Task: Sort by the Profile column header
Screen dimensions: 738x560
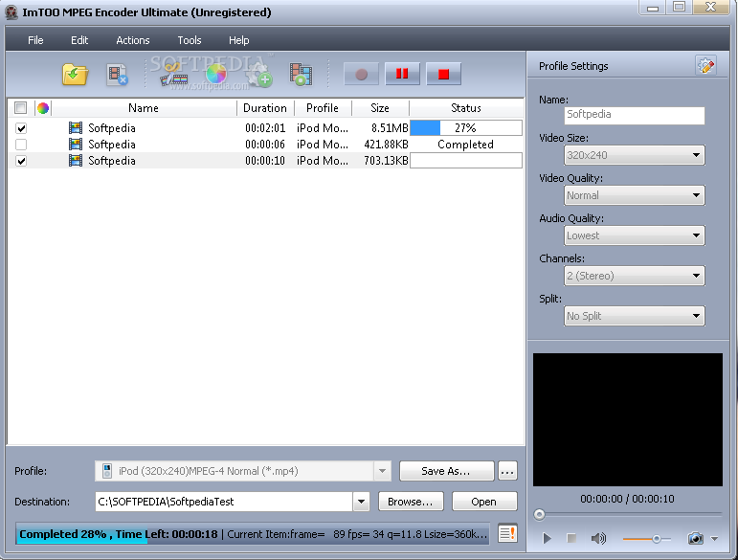Action: point(323,108)
